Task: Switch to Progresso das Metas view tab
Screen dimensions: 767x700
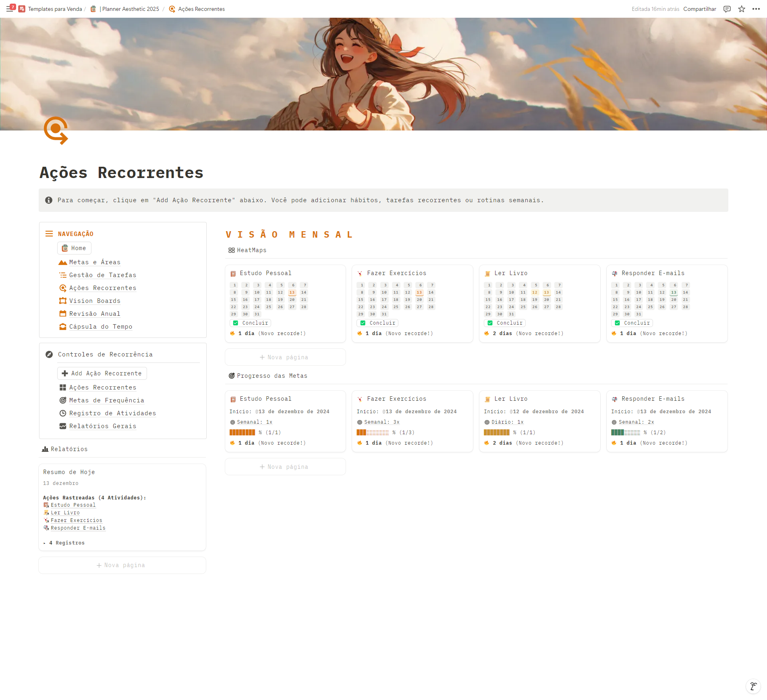Action: [268, 376]
